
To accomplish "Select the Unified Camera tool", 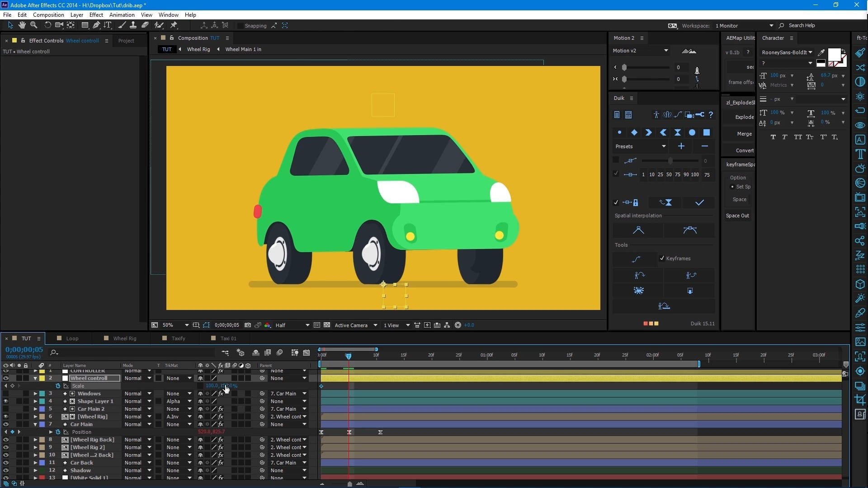I will (59, 25).
